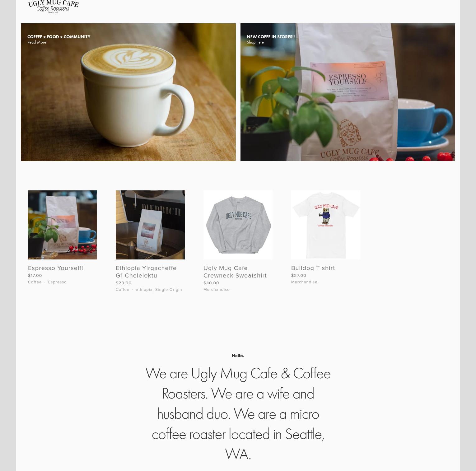This screenshot has height=471, width=476.
Task: Open the ethiopia tag link
Action: click(144, 290)
